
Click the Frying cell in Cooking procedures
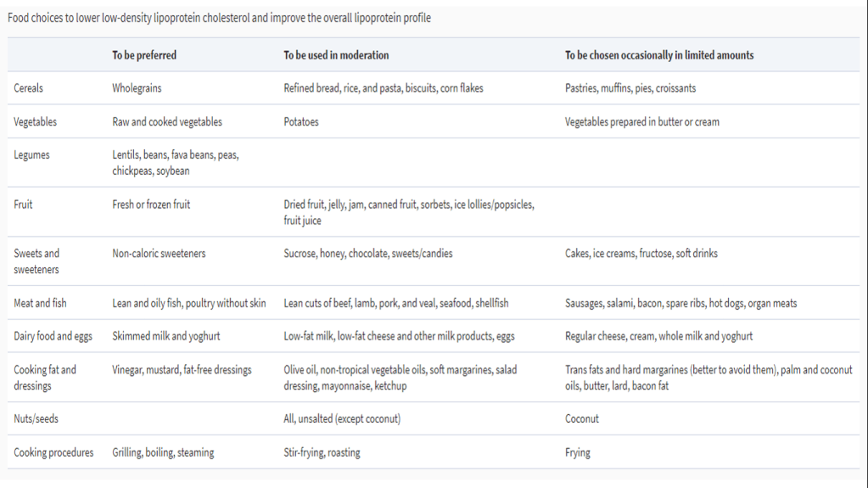(578, 453)
